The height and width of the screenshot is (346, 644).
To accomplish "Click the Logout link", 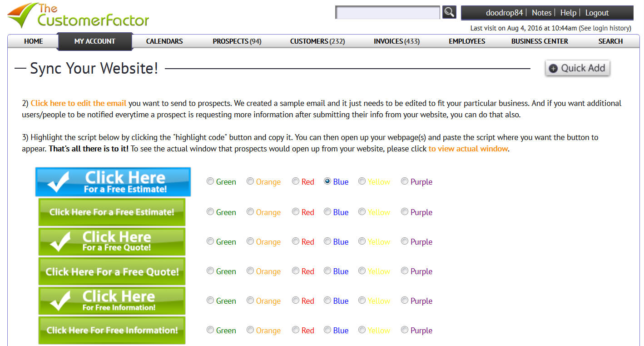I will [597, 13].
